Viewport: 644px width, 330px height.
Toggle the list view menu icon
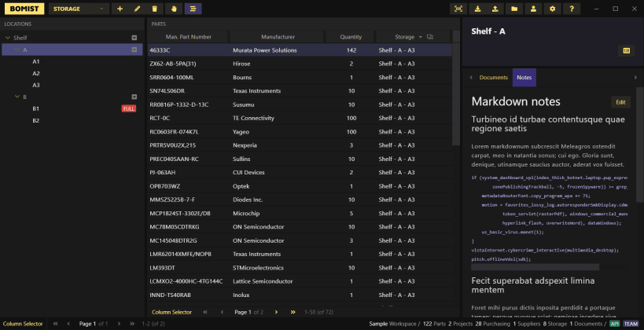point(193,9)
